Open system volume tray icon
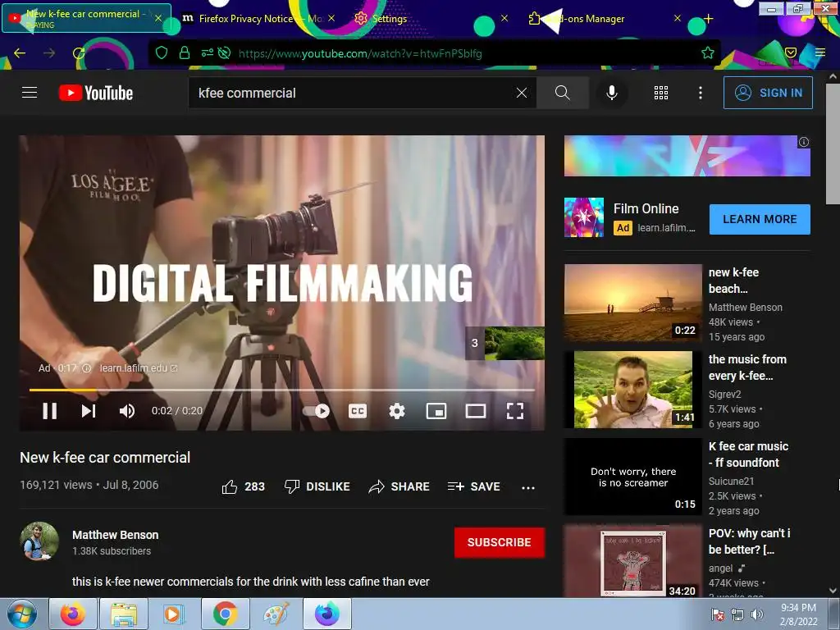 (756, 614)
